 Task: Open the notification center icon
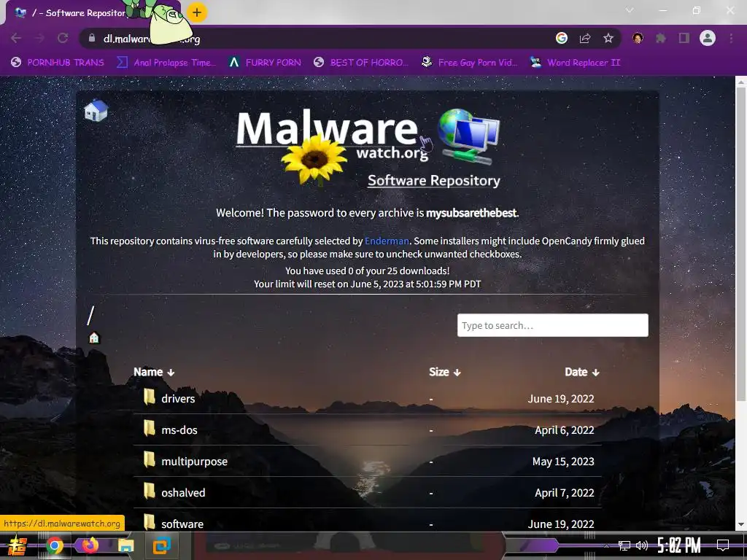point(723,545)
